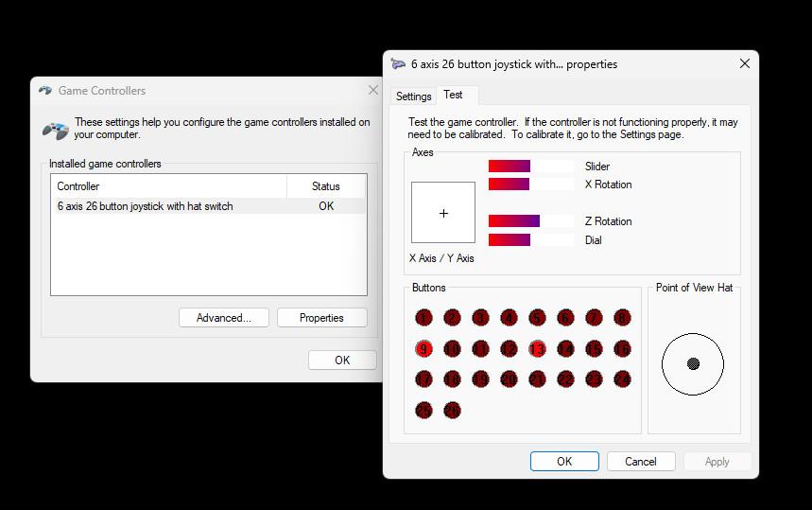Screen dimensions: 812x510
Task: Close the joystick properties dialog
Action: [745, 63]
